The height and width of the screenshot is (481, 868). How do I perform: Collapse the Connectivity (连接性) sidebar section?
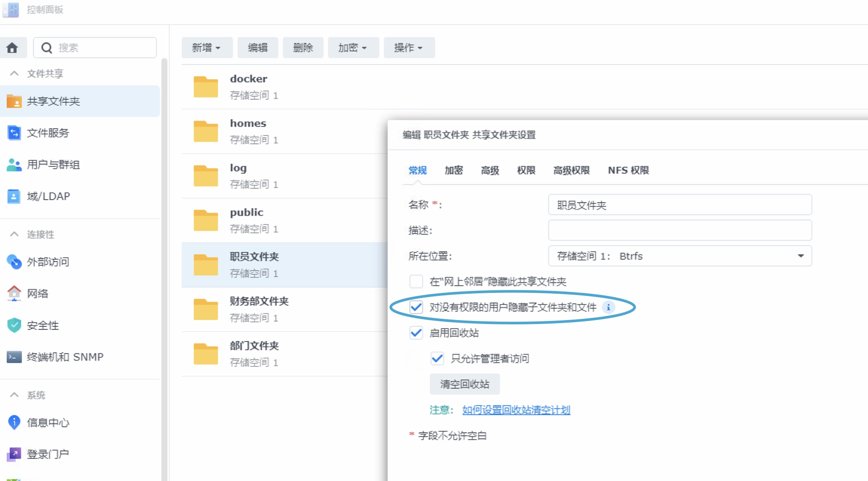click(14, 234)
